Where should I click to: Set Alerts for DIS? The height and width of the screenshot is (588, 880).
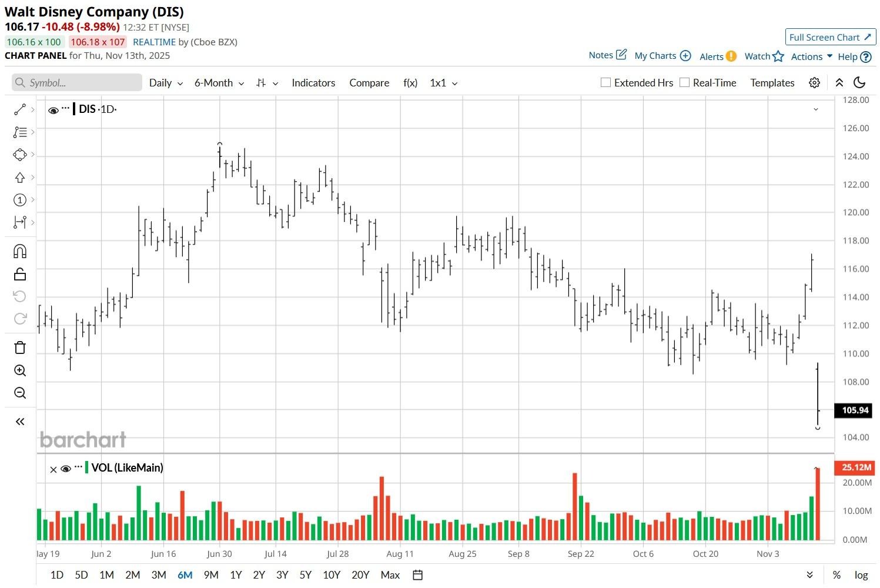(x=718, y=56)
